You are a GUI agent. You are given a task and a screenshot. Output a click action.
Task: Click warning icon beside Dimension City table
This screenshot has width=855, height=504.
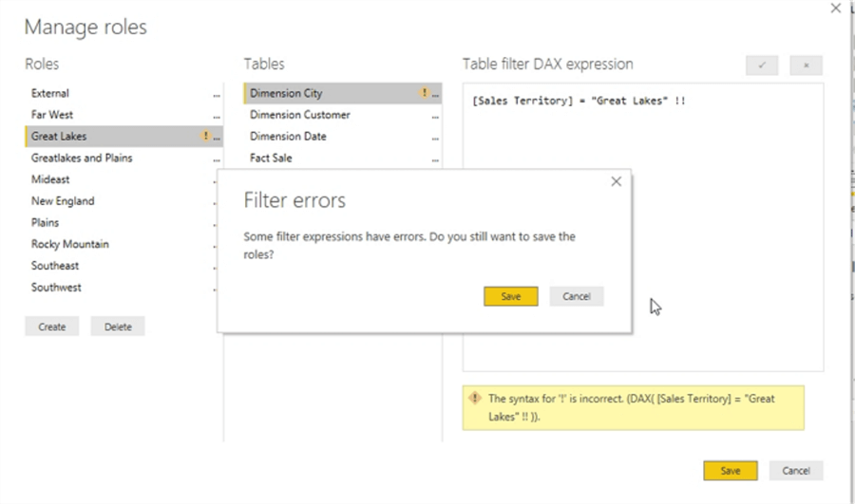(x=424, y=93)
